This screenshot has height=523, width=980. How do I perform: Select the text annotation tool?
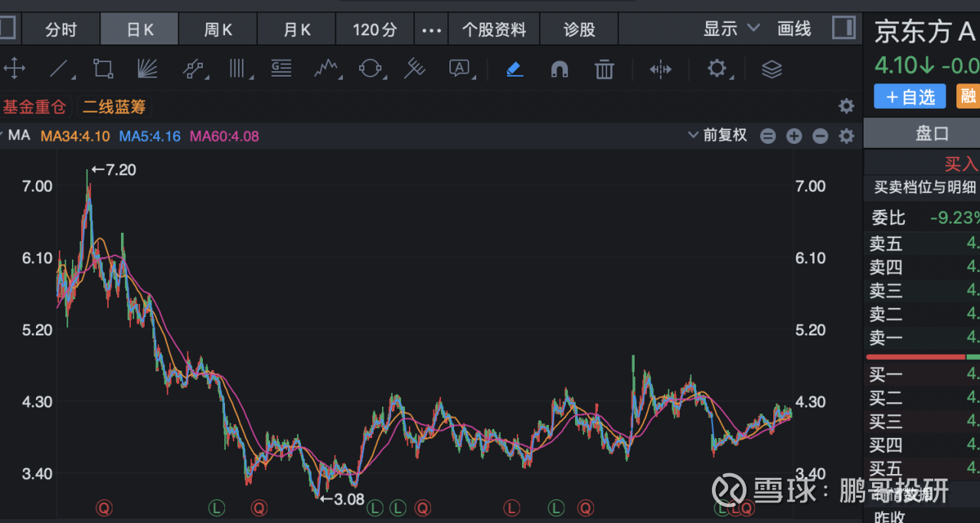click(459, 70)
